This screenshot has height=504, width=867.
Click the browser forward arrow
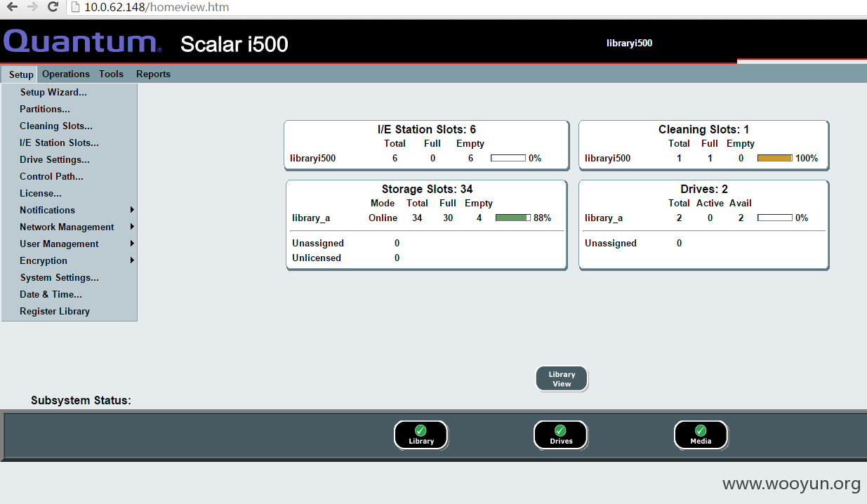click(x=32, y=7)
